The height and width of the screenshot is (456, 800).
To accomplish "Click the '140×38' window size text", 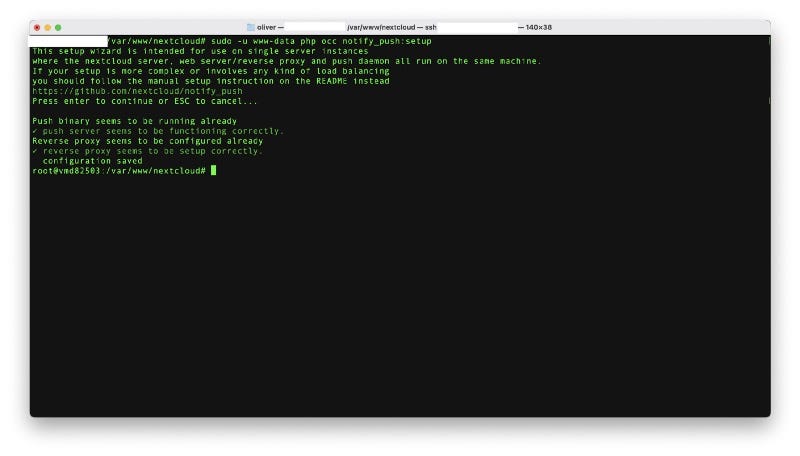I will pos(539,28).
